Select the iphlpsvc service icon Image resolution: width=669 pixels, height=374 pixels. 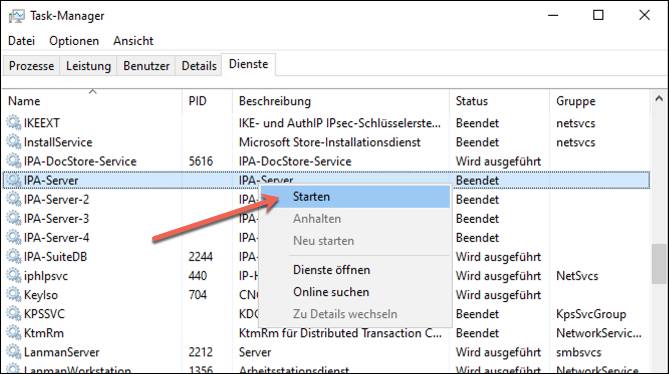(14, 275)
